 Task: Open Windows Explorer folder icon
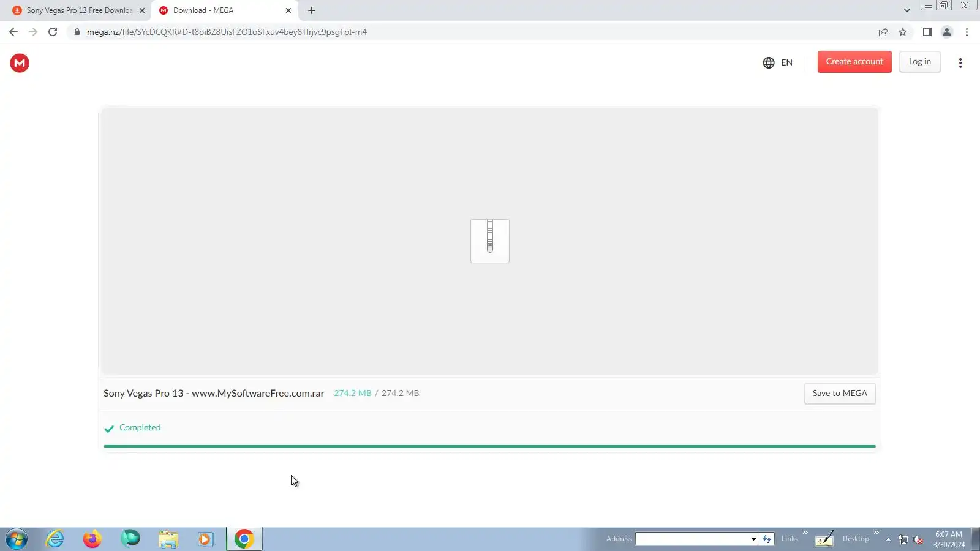[x=168, y=539]
